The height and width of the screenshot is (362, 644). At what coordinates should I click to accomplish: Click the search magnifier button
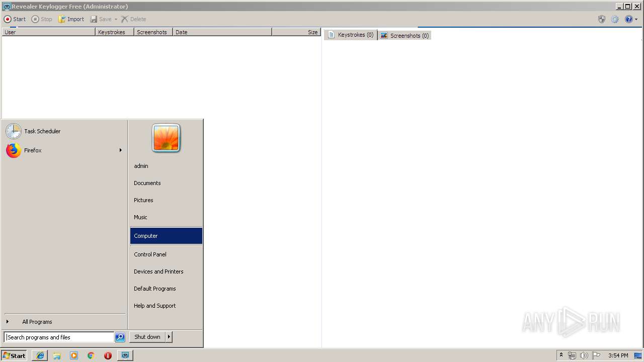coord(120,337)
